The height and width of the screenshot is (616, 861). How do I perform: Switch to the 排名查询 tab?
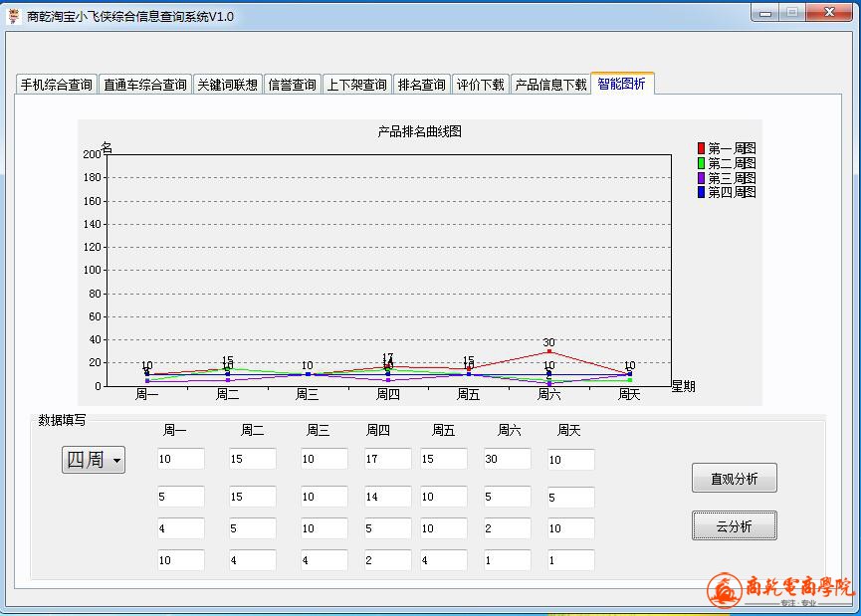(x=421, y=85)
